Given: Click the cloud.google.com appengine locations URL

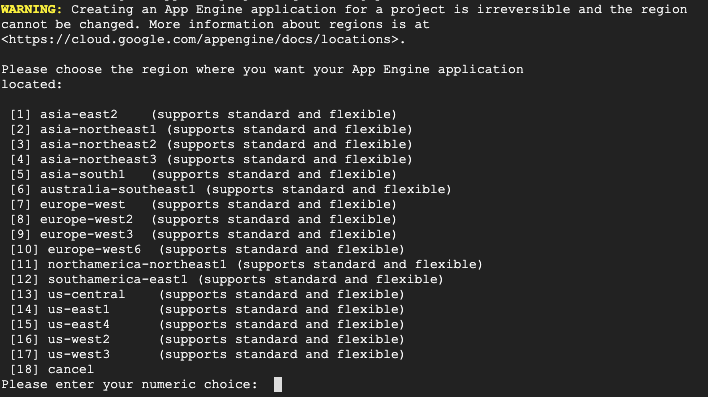Looking at the screenshot, I should 200,39.
